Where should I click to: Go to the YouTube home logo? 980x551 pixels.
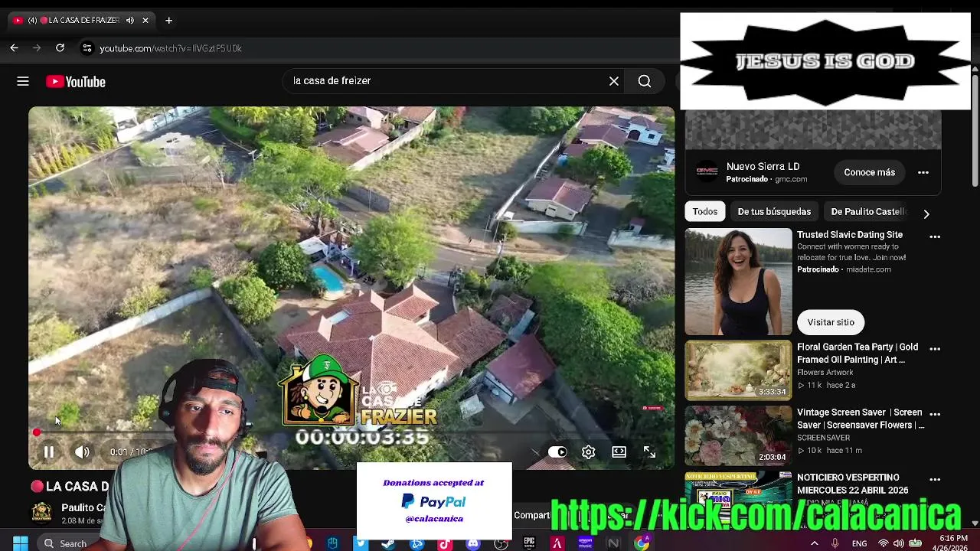76,82
